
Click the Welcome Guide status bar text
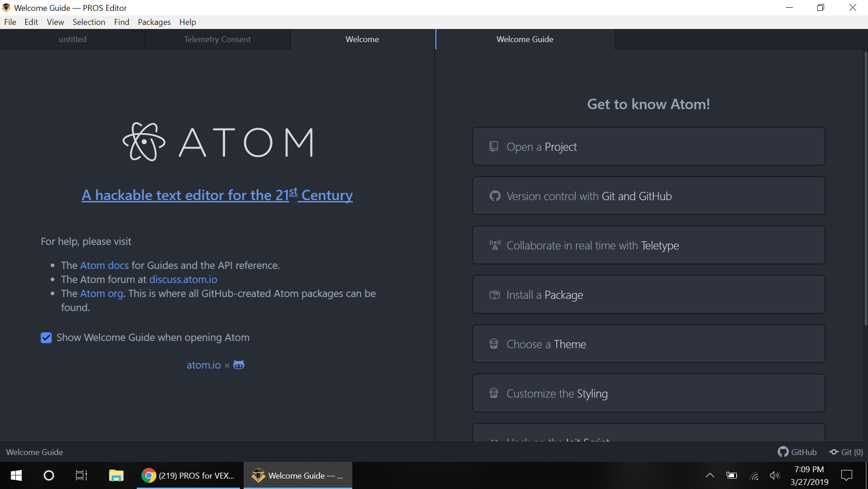coord(34,452)
